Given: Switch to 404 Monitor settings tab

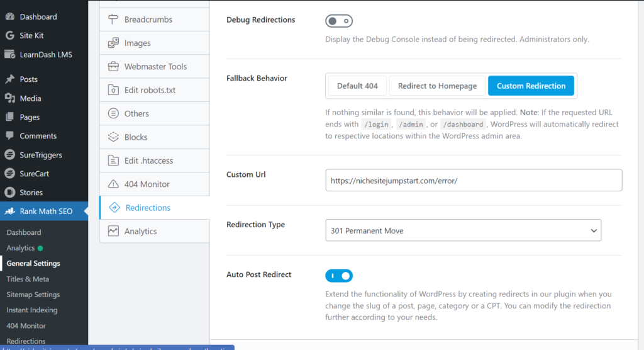Looking at the screenshot, I should (x=155, y=184).
